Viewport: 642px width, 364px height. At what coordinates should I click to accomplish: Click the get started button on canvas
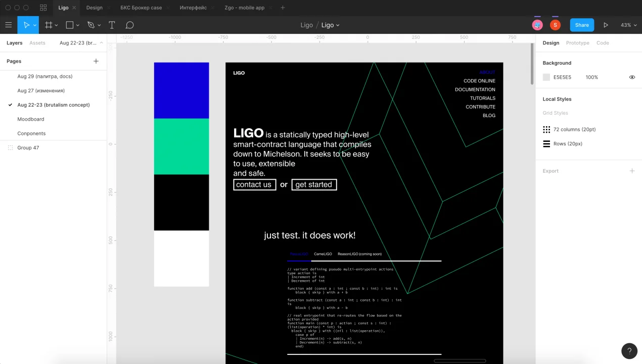pyautogui.click(x=313, y=185)
